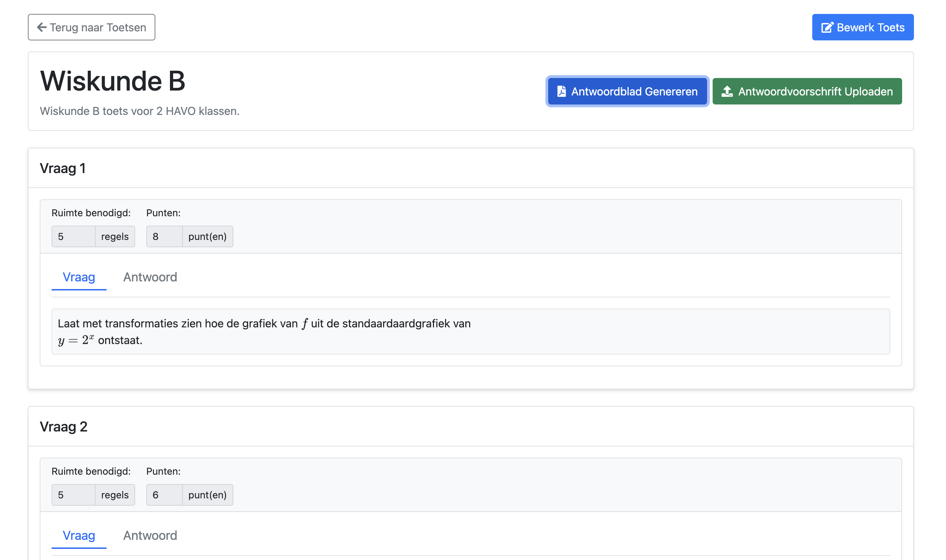This screenshot has width=946, height=560.
Task: Click the 'punt(en)' suffix label in Vraag 1
Action: (x=208, y=236)
